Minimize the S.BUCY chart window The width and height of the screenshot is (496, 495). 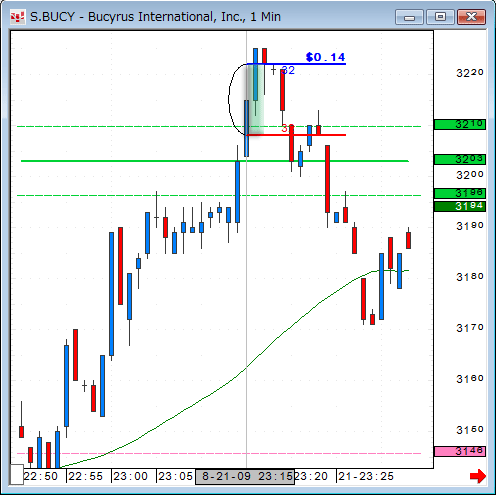(409, 17)
